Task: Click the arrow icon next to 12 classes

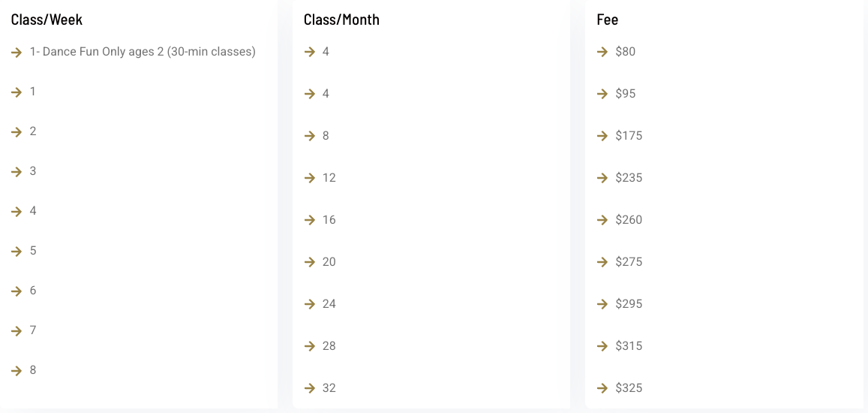Action: [x=309, y=178]
